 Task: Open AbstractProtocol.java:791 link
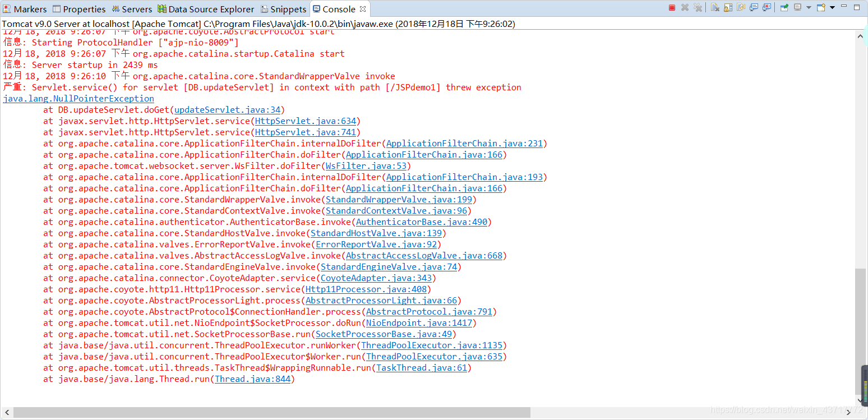[430, 312]
